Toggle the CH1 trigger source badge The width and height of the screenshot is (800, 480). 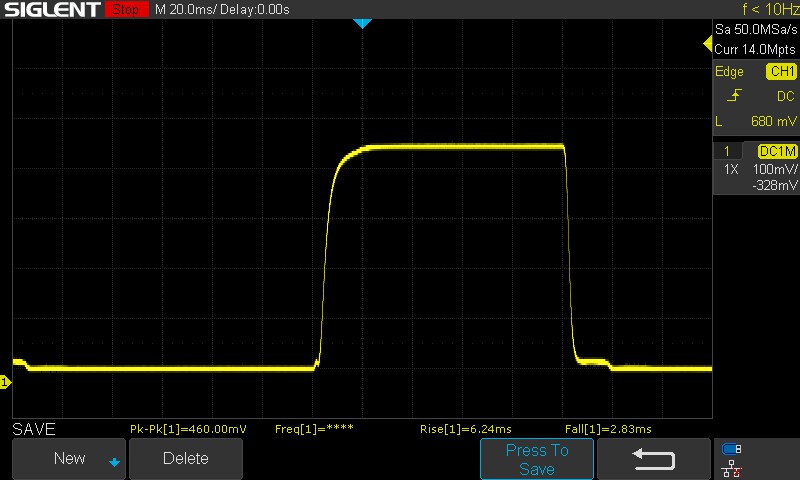click(781, 72)
